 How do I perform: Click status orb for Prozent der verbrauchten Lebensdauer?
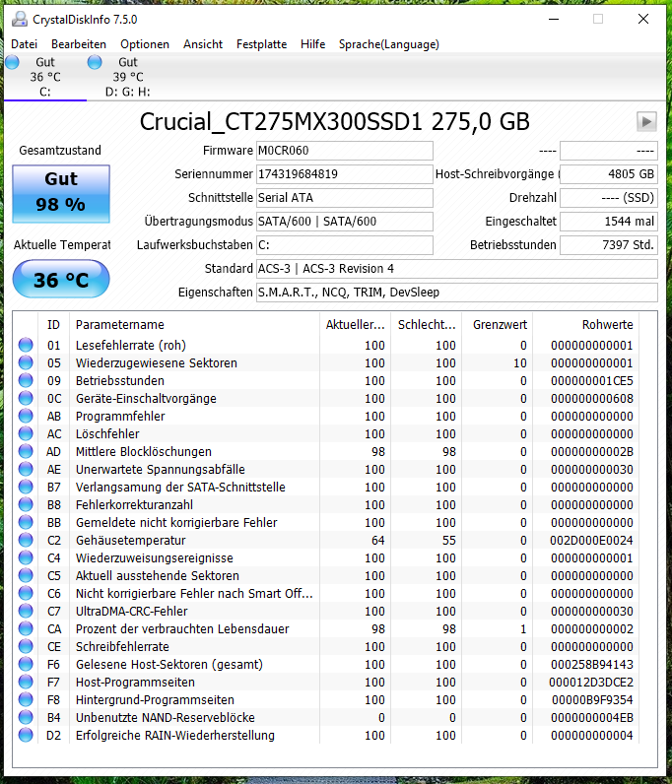click(x=26, y=628)
